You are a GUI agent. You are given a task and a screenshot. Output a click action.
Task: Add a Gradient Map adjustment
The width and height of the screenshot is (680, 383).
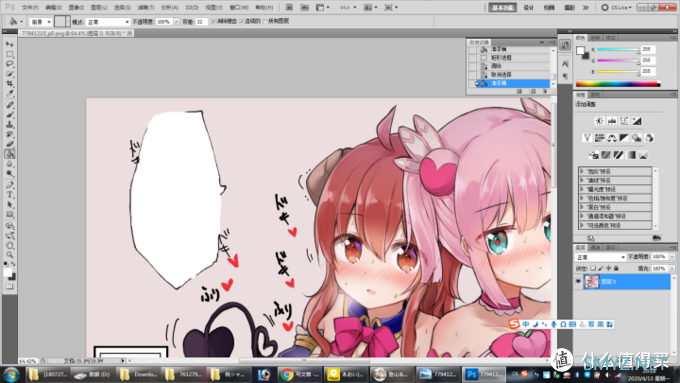(631, 155)
